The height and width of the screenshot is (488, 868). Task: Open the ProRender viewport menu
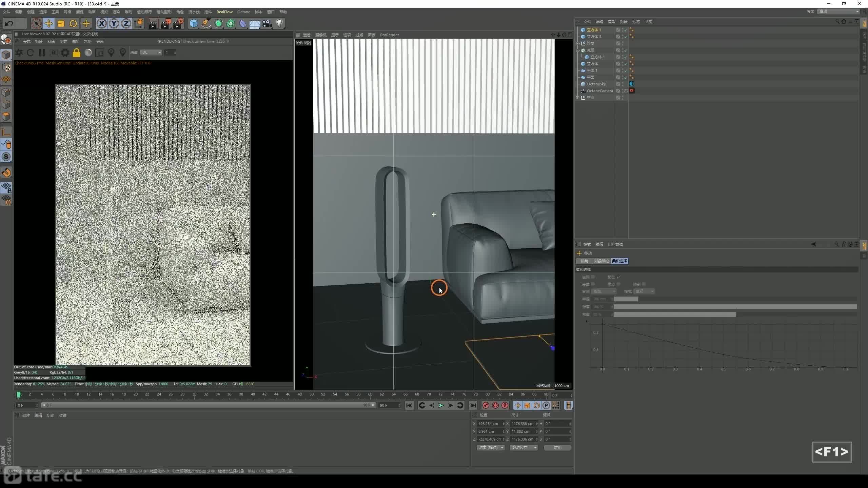(389, 35)
